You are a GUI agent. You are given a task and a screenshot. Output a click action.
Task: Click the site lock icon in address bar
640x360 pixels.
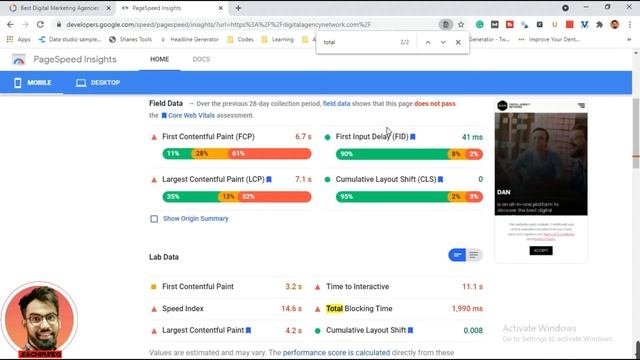point(59,24)
